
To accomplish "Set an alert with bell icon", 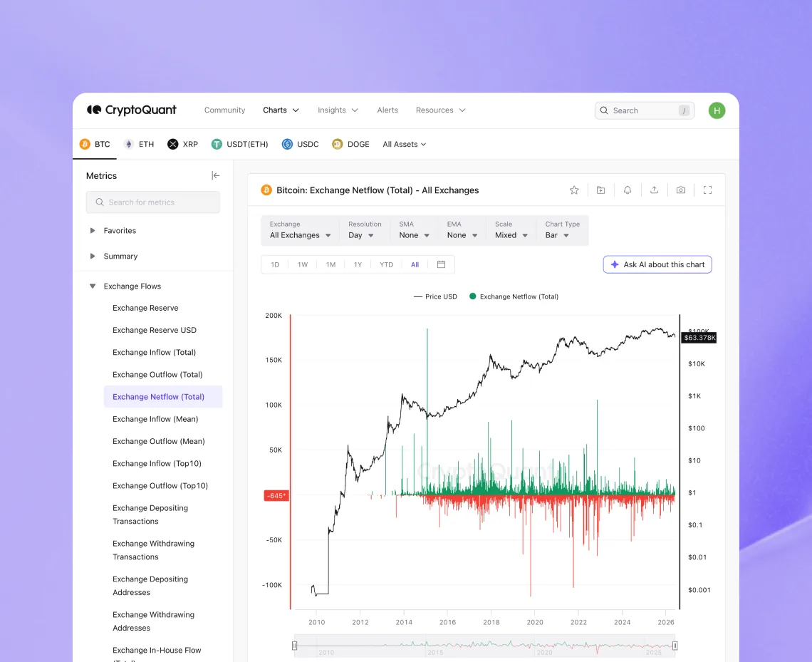I will (627, 190).
